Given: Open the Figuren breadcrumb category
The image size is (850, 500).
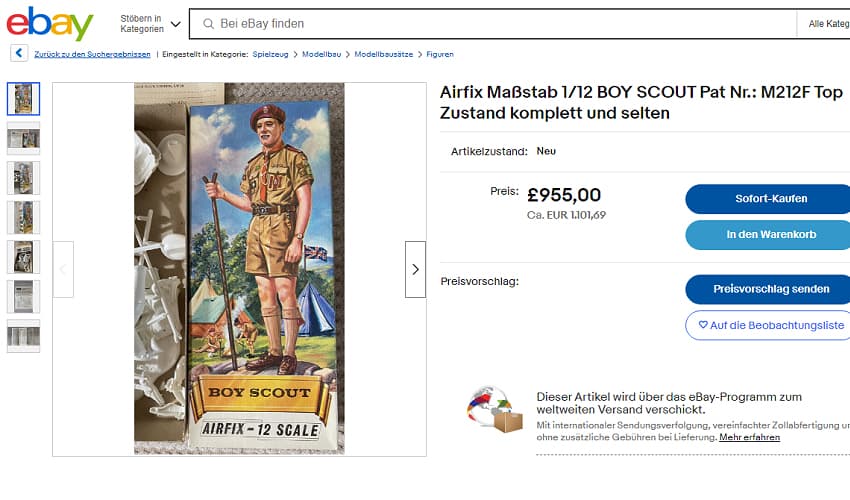Looking at the screenshot, I should [440, 54].
